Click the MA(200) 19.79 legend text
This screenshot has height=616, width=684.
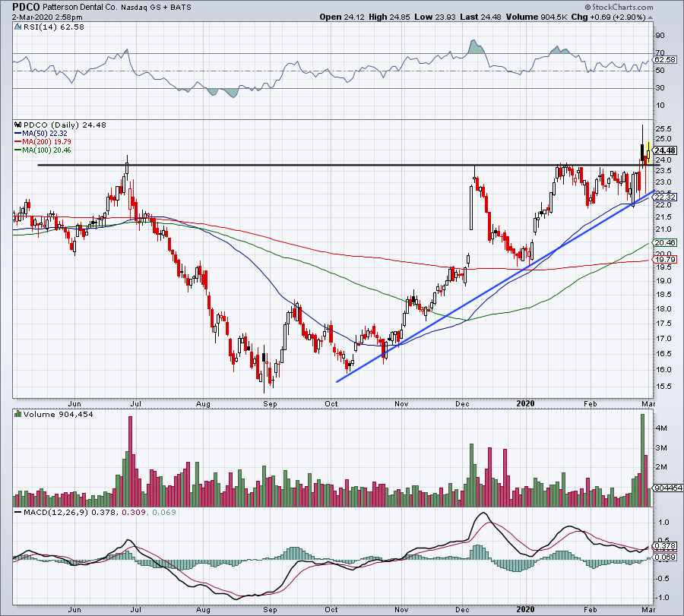coord(46,142)
